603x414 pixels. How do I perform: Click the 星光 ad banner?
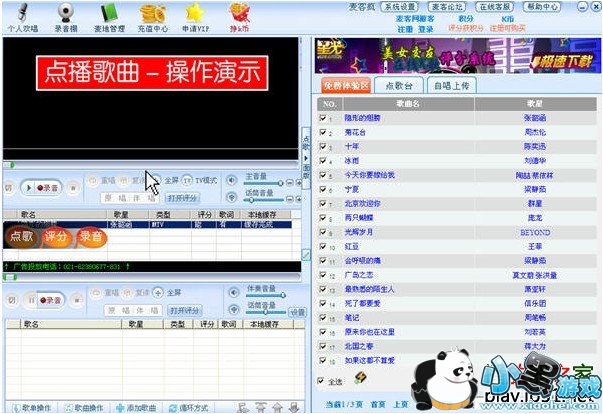pos(458,56)
